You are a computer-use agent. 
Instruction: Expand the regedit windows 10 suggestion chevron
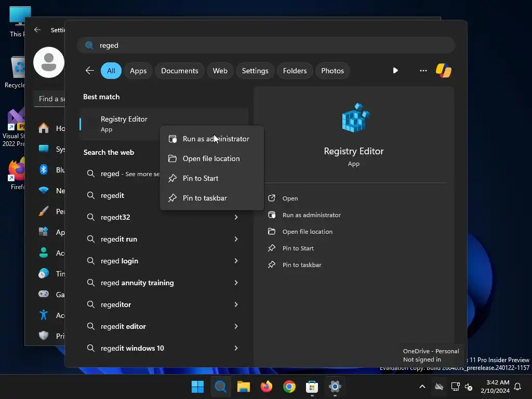pyautogui.click(x=236, y=348)
